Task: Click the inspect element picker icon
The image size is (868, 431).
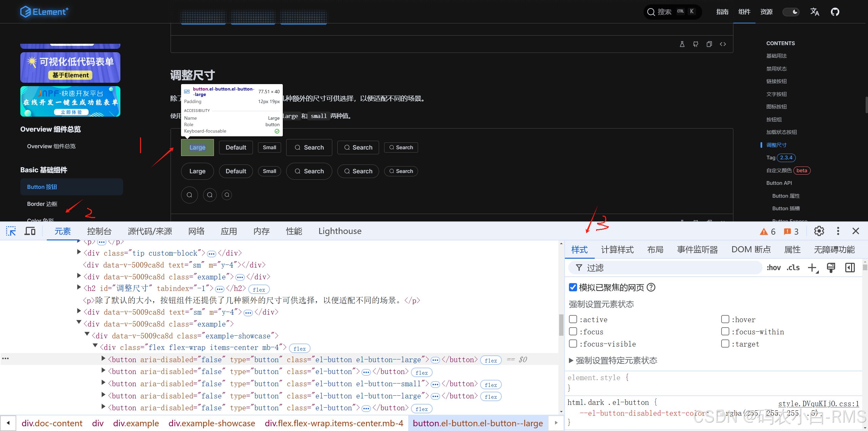Action: tap(11, 231)
